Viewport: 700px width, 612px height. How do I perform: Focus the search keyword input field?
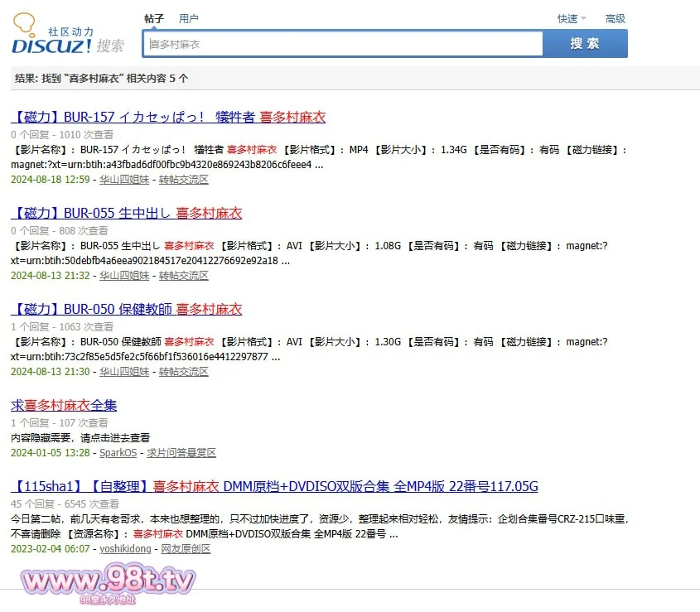tap(343, 44)
